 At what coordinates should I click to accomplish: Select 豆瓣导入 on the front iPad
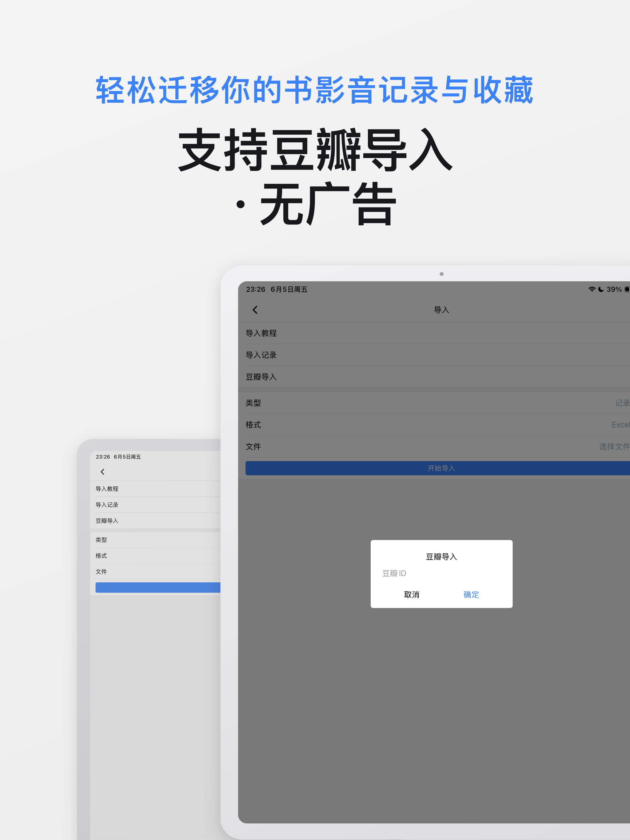coord(434,377)
